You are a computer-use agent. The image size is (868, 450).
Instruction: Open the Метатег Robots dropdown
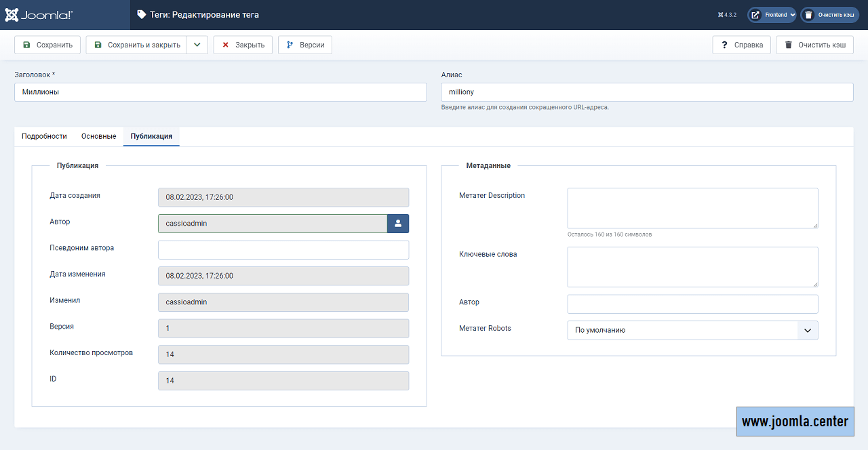[692, 331]
